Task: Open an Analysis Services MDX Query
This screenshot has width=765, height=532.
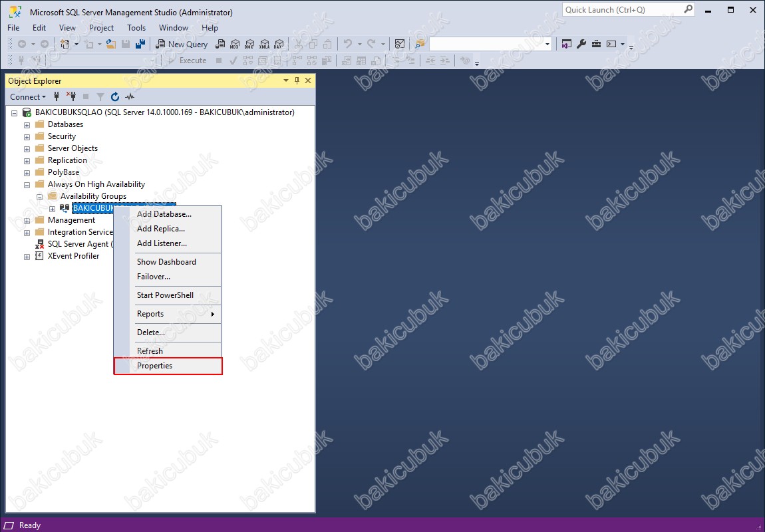Action: tap(235, 44)
